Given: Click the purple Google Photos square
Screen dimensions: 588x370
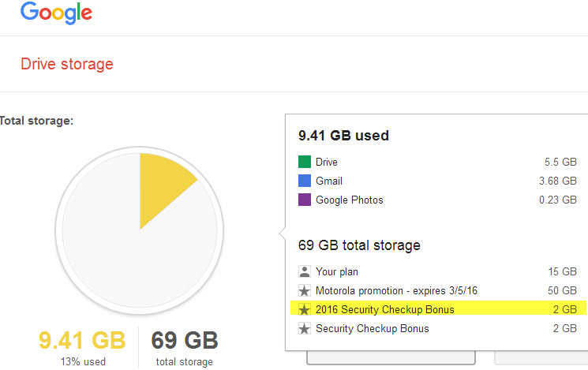Looking at the screenshot, I should pos(305,200).
